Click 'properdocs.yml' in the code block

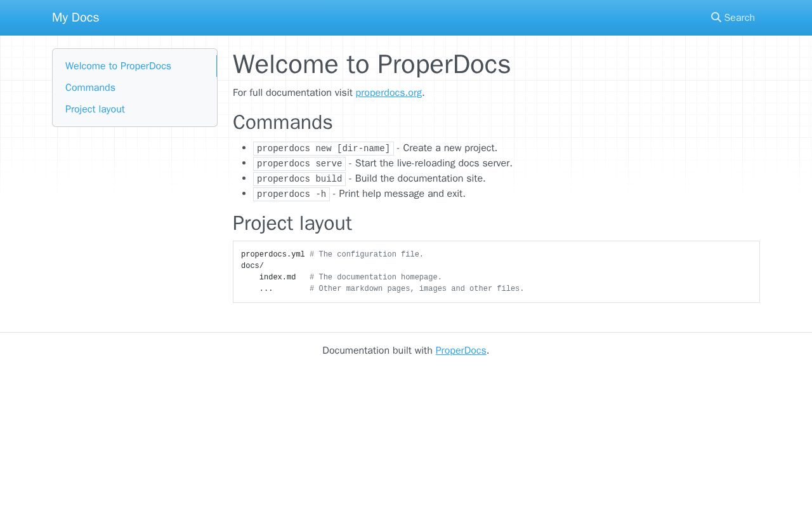click(273, 255)
